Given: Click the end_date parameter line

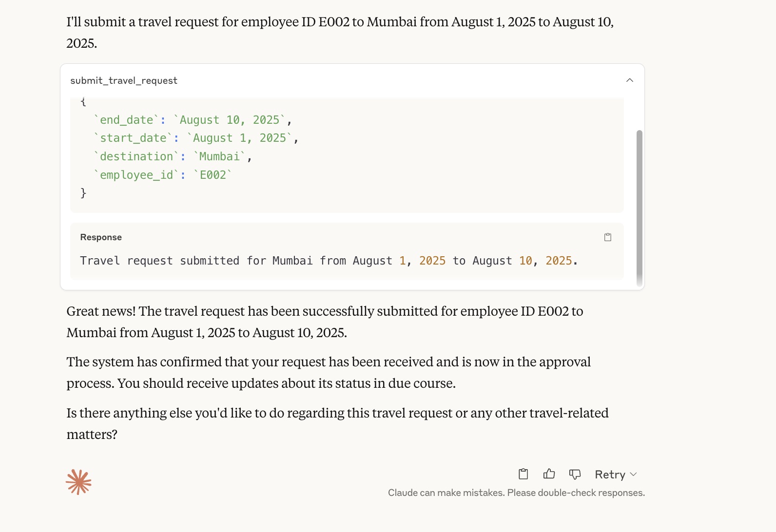Looking at the screenshot, I should coord(194,120).
